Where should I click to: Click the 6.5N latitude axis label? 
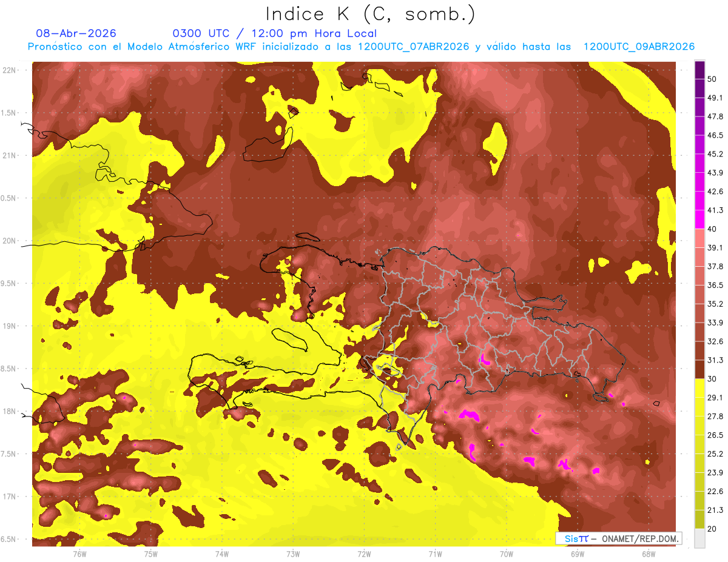pos(9,539)
